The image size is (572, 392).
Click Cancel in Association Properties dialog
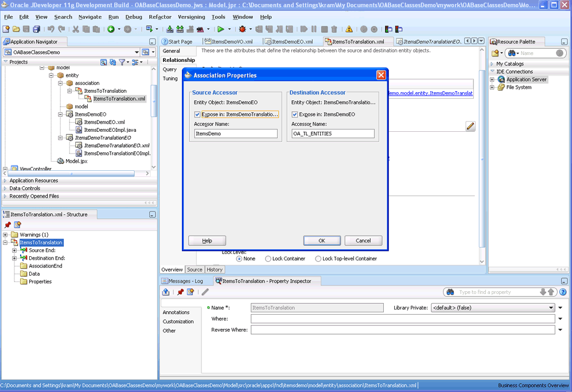tap(363, 241)
